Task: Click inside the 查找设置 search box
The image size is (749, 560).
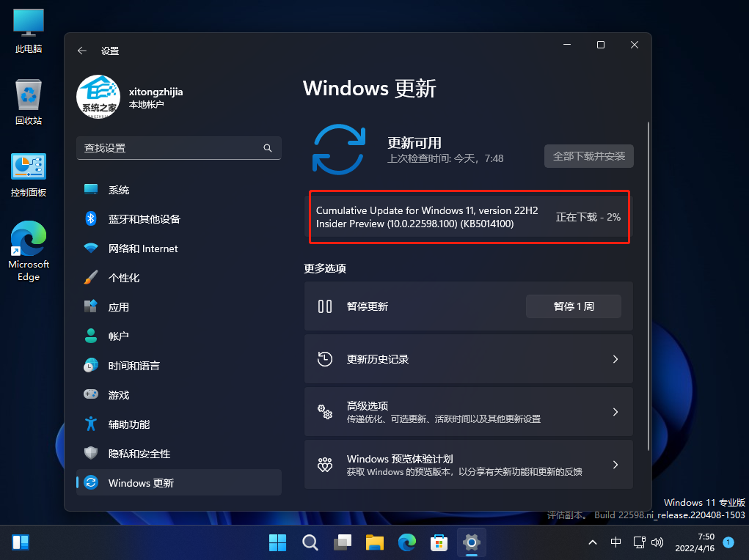Action: coord(176,148)
